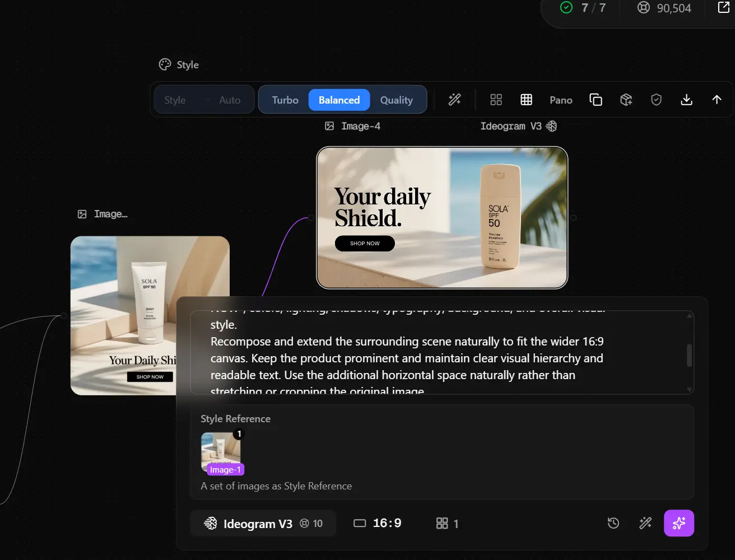Screen dimensions: 735x560
Task: Click the output connector of the Image-4 node
Action: [x=573, y=217]
